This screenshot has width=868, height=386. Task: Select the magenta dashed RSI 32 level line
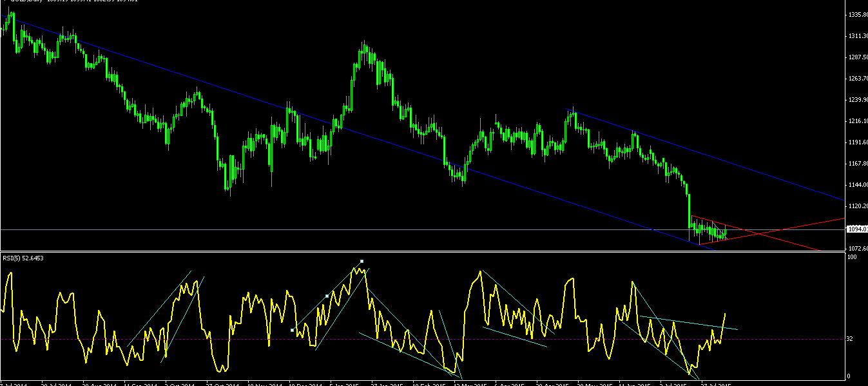[422, 339]
